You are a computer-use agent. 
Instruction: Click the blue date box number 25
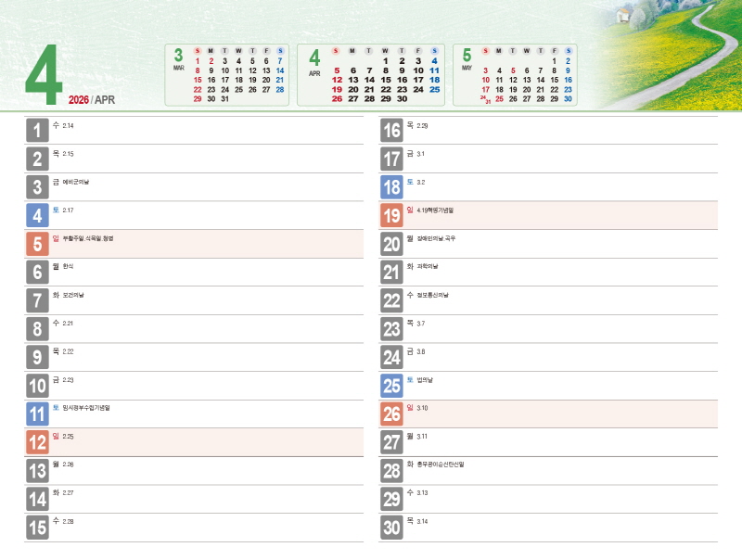point(391,386)
